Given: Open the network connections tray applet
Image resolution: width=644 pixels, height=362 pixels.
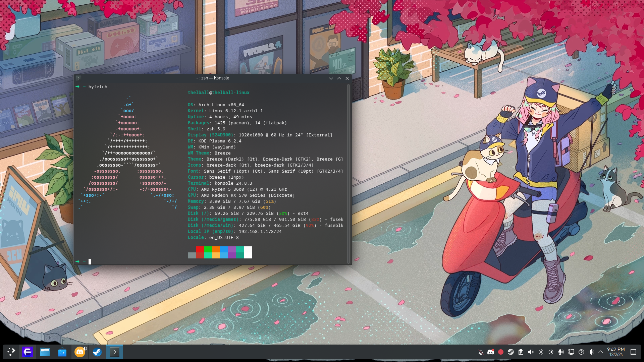Looking at the screenshot, I should point(571,352).
